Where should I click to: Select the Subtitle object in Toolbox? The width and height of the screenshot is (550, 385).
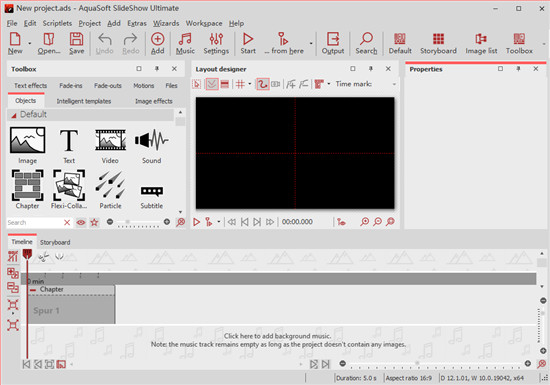[152, 196]
